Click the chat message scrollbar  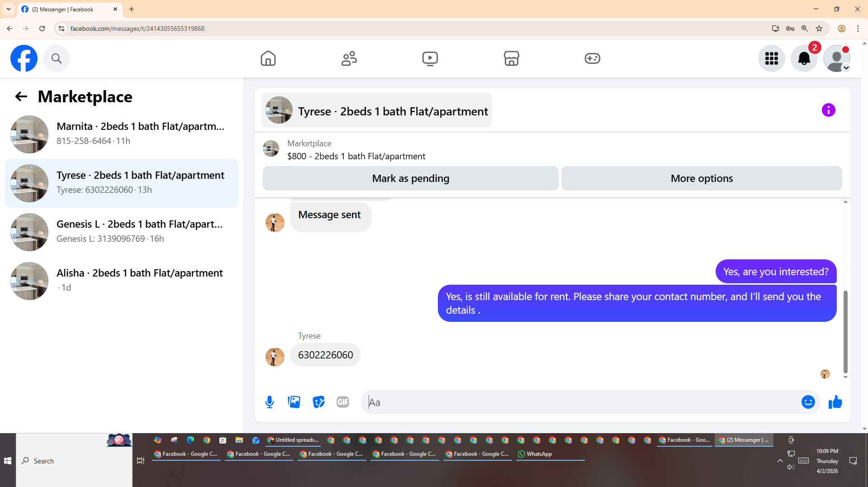click(845, 332)
